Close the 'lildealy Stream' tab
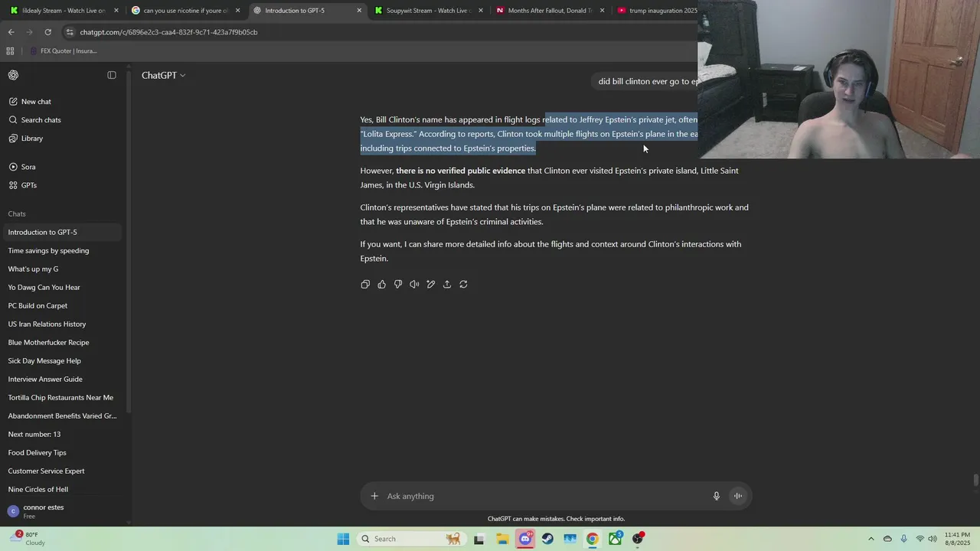The image size is (980, 551). pos(116,11)
